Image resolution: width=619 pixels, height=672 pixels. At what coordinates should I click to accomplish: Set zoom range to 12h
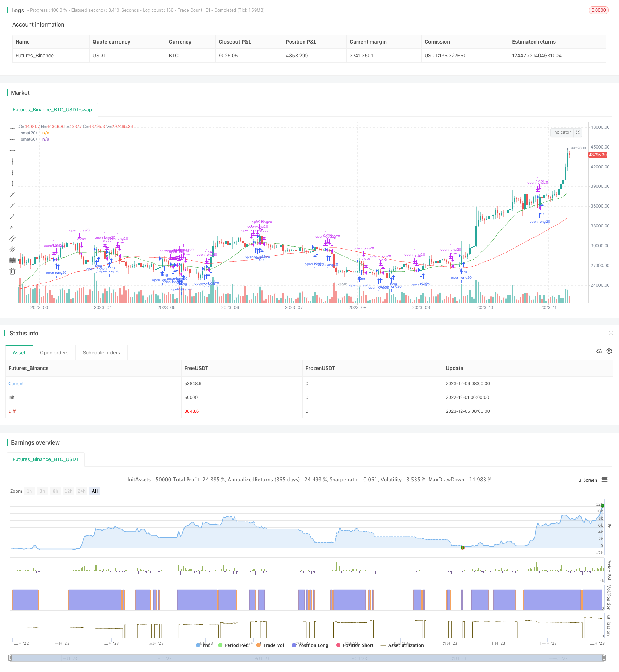[69, 491]
